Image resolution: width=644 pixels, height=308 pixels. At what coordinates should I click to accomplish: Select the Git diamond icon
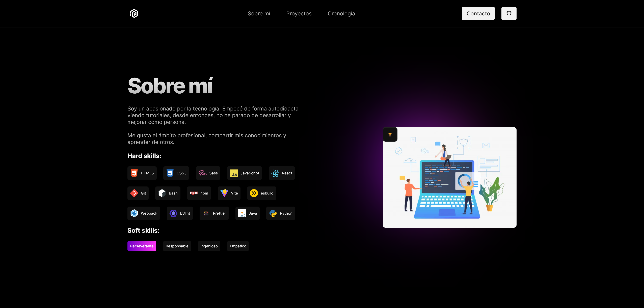point(134,193)
